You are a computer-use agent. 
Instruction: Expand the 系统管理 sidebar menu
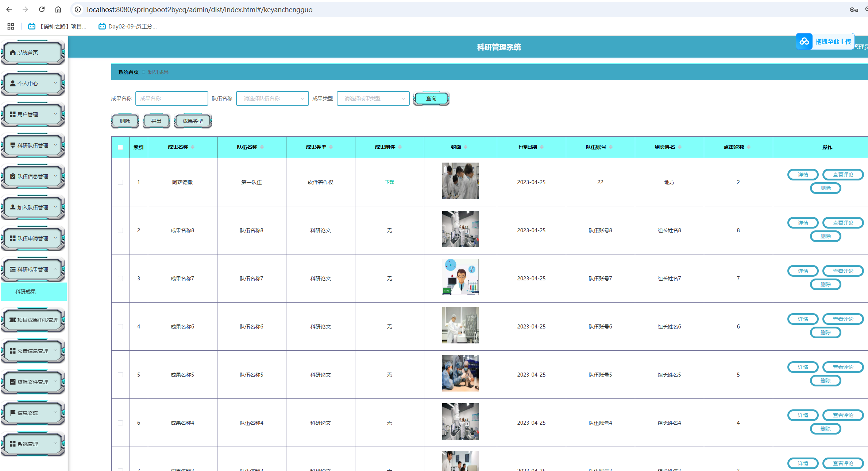click(x=33, y=444)
